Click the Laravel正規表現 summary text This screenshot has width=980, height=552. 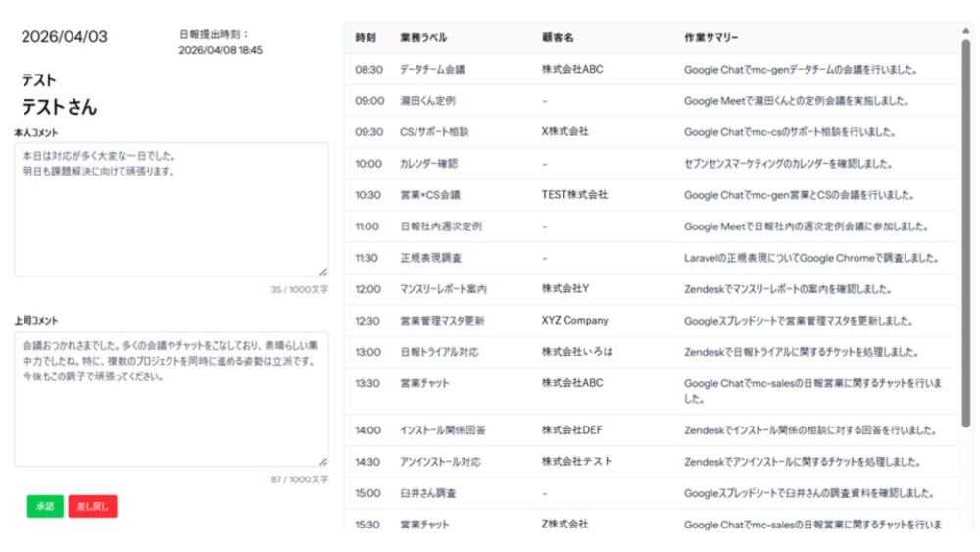click(x=811, y=258)
